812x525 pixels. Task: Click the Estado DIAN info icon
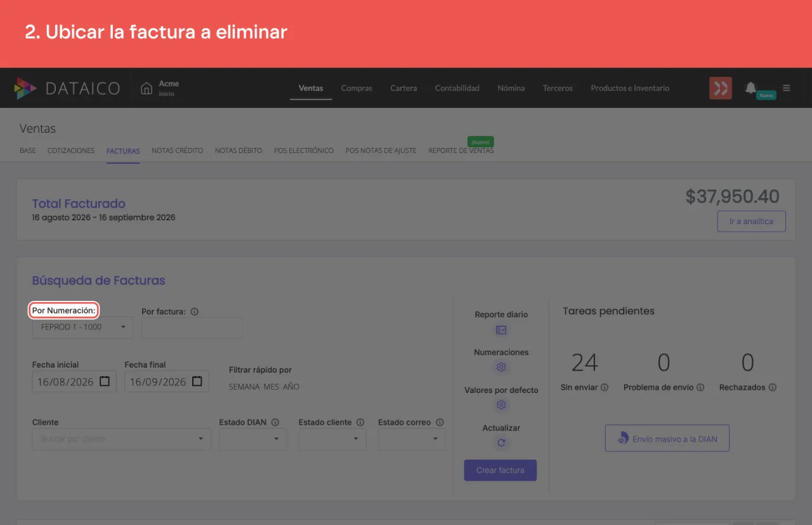[275, 422]
